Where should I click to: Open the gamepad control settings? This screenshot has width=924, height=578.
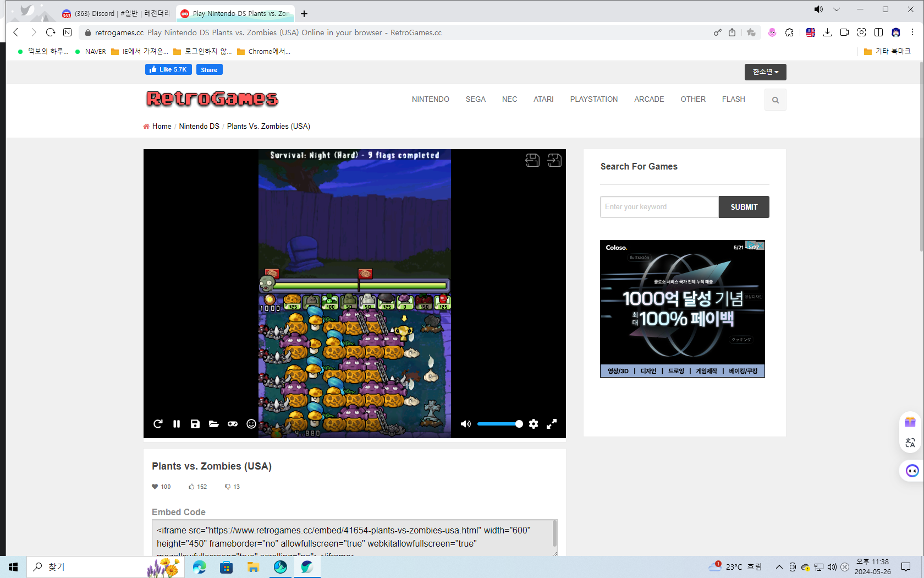pos(233,424)
